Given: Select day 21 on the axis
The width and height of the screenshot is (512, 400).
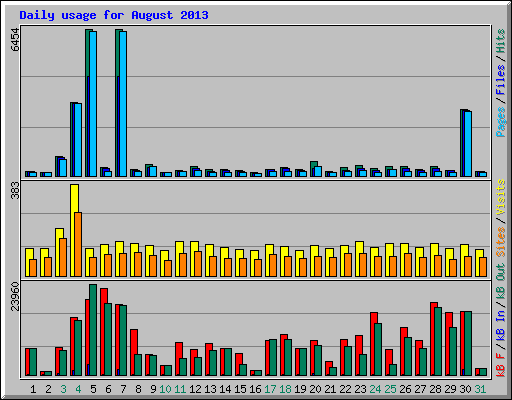Looking at the screenshot, I should 330,389.
